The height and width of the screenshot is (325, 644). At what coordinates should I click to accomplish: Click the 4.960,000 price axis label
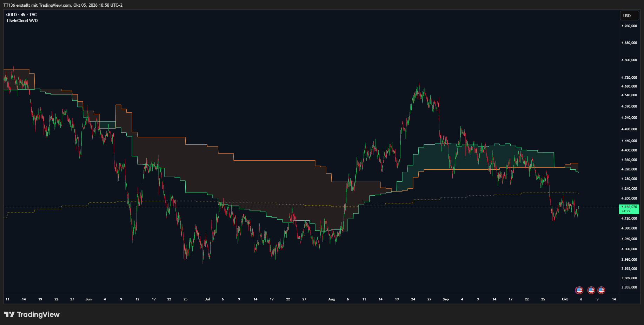(x=629, y=26)
